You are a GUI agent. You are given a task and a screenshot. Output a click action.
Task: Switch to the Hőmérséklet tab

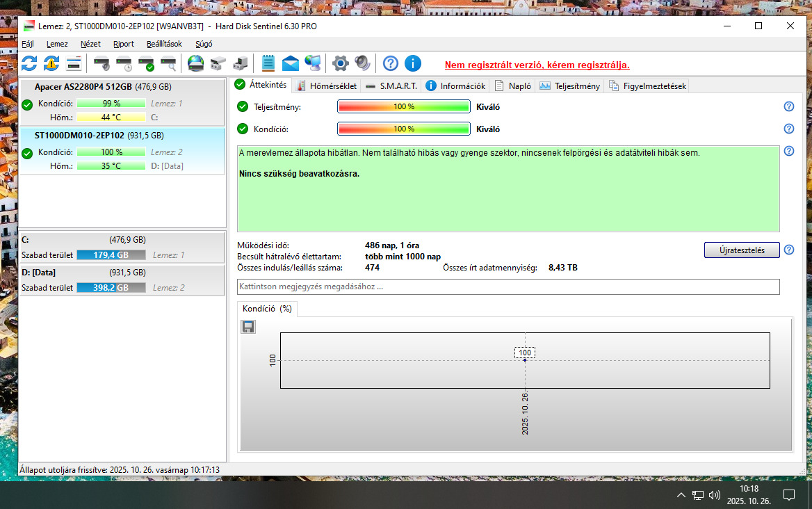327,86
